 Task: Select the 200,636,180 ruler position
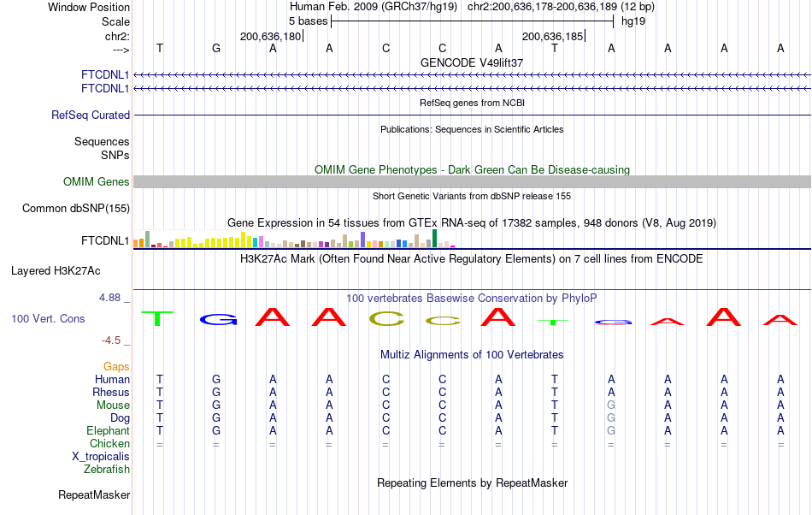(x=270, y=36)
